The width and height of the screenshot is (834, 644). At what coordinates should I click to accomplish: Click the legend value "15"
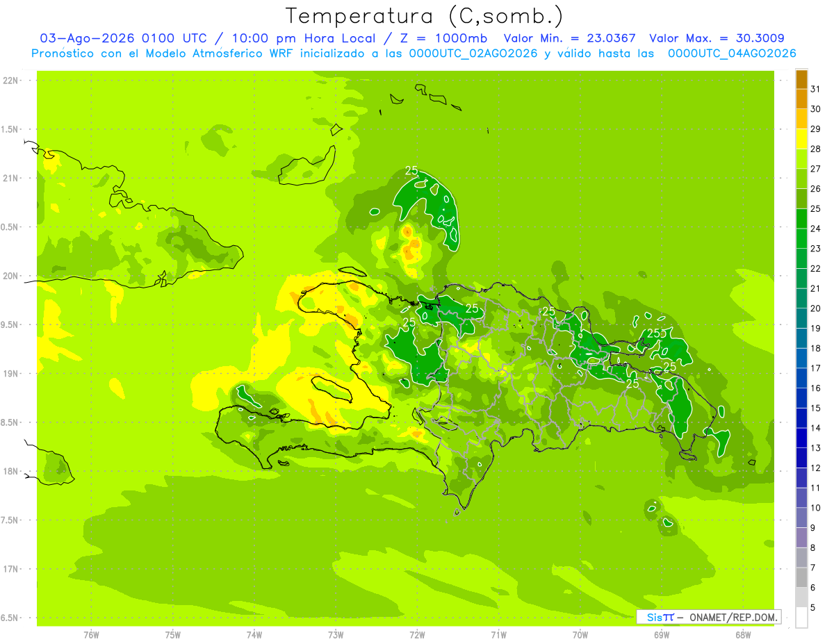tap(816, 408)
